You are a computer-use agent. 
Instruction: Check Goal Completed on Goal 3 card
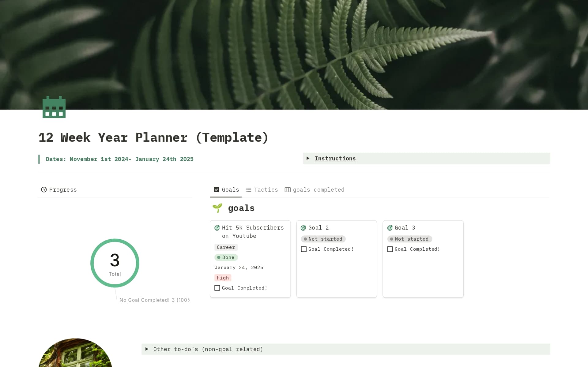(390, 249)
